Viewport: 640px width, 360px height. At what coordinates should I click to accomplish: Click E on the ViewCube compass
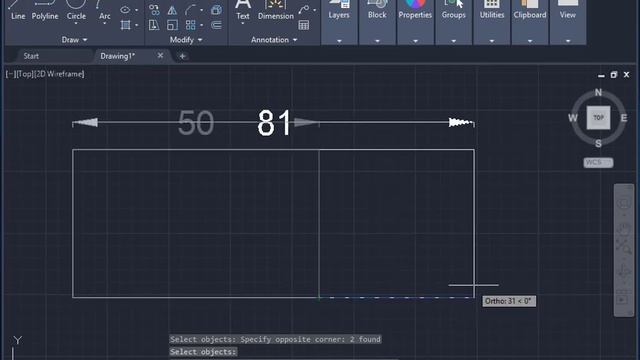point(624,118)
